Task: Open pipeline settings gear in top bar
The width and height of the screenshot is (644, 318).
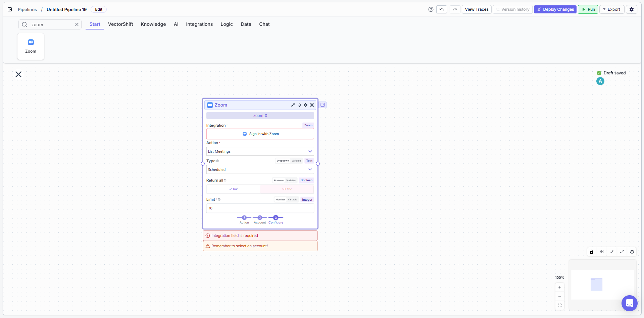Action: (x=632, y=9)
